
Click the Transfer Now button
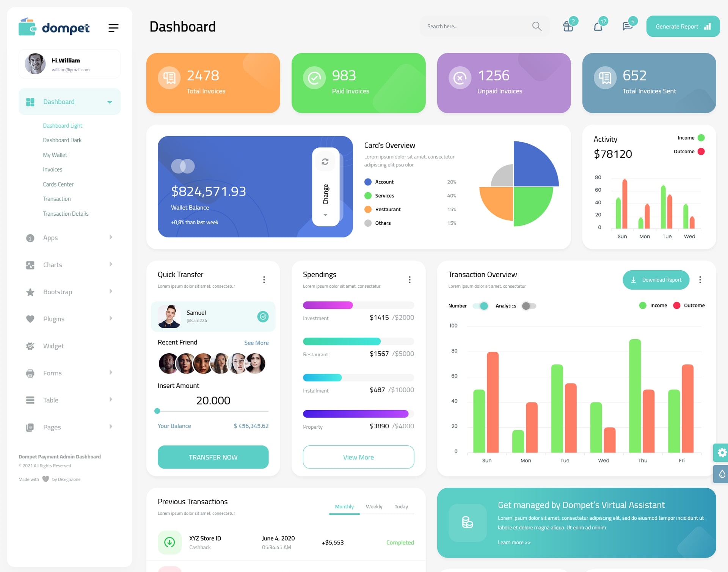tap(213, 456)
